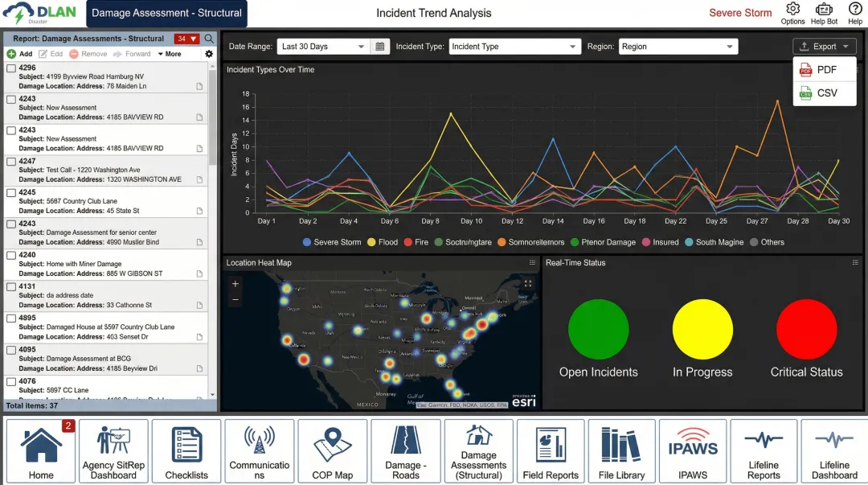The height and width of the screenshot is (485, 868).
Task: Click the Add button in report toolbar
Action: (x=20, y=54)
